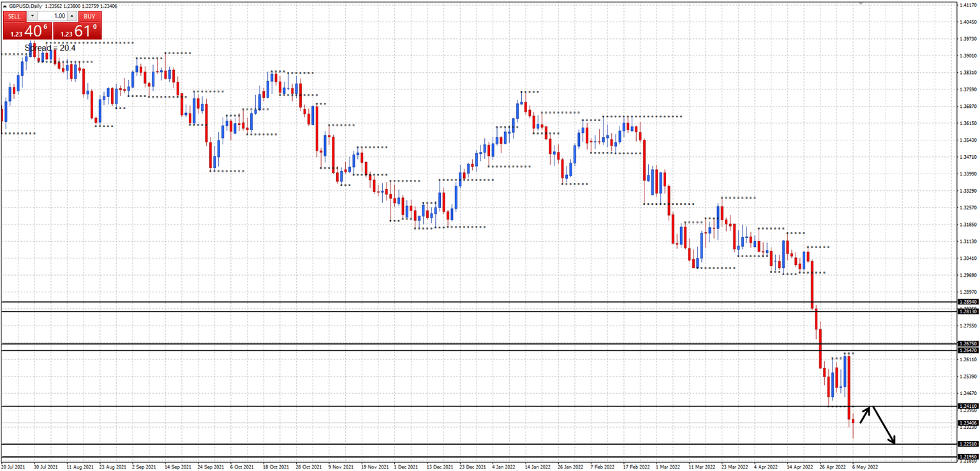980x471 pixels.
Task: Click the 1.22510 horizontal line price tag
Action: 968,444
